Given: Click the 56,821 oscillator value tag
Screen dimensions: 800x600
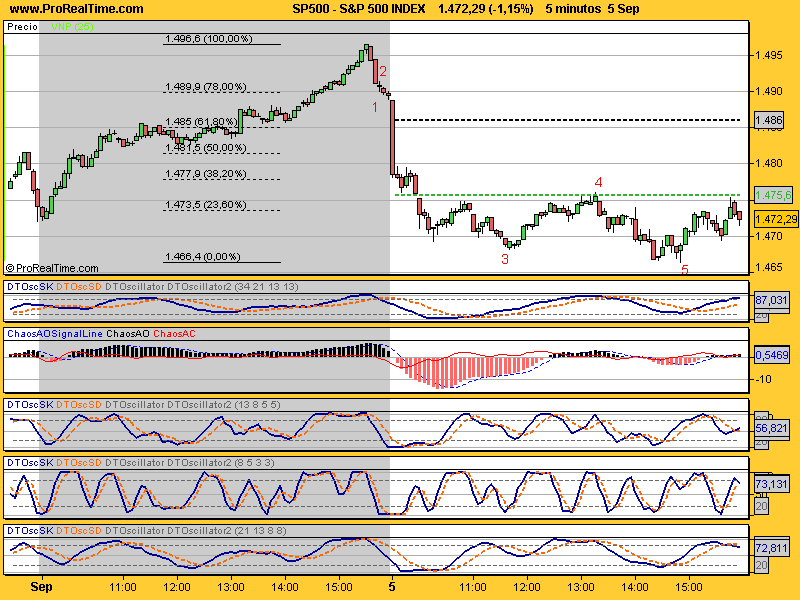Looking at the screenshot, I should [x=771, y=429].
